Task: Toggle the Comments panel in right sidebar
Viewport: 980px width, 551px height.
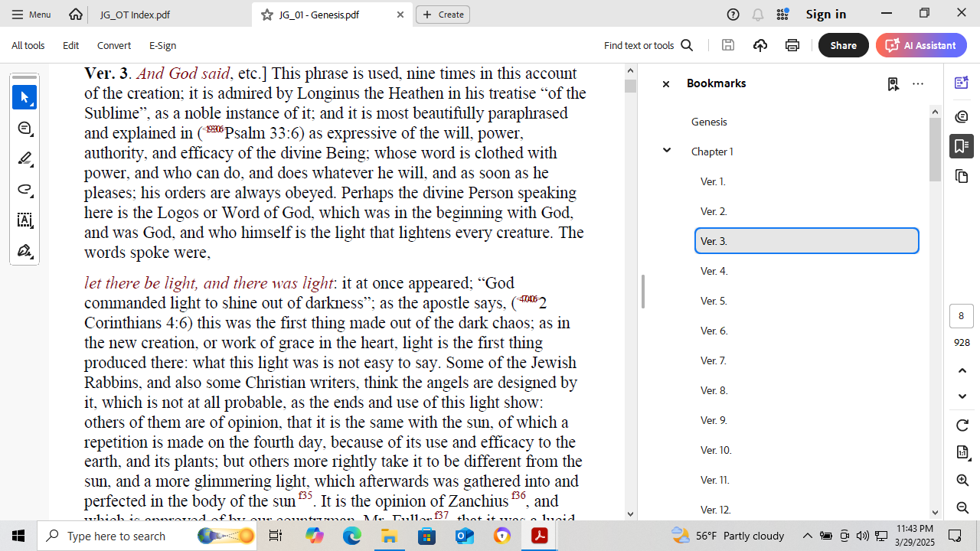Action: (962, 116)
